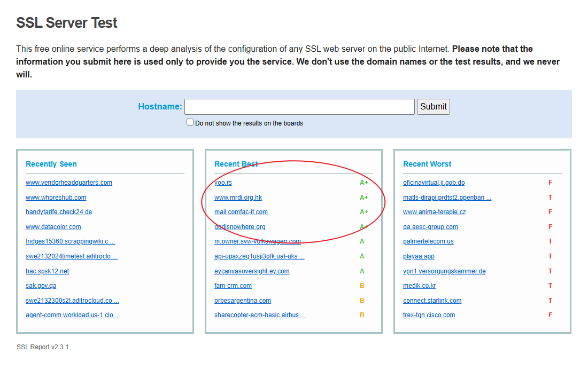Open oficinavirtual.ji.gob.do in Recent Worst
This screenshot has height=377, width=588.
tap(434, 183)
